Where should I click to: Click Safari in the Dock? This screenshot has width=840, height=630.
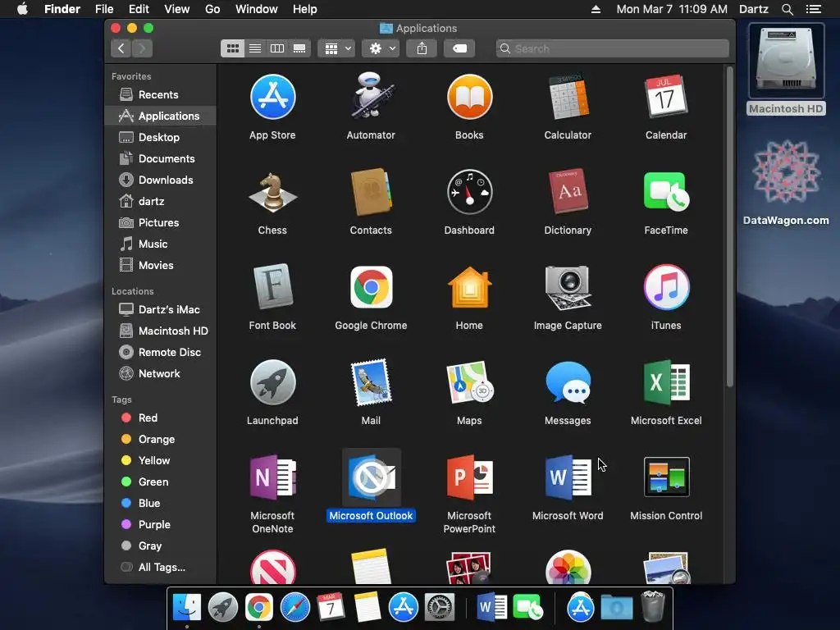click(x=295, y=608)
